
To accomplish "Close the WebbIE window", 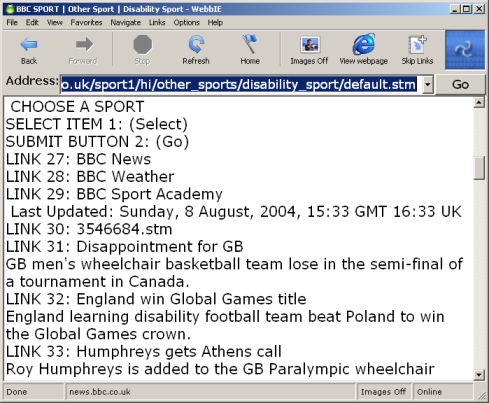I will pos(479,9).
